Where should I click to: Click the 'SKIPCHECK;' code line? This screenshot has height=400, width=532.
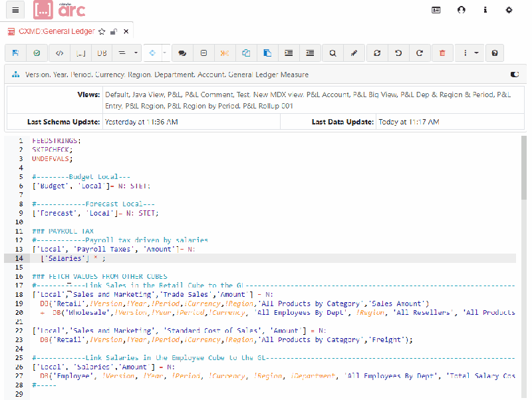point(53,150)
